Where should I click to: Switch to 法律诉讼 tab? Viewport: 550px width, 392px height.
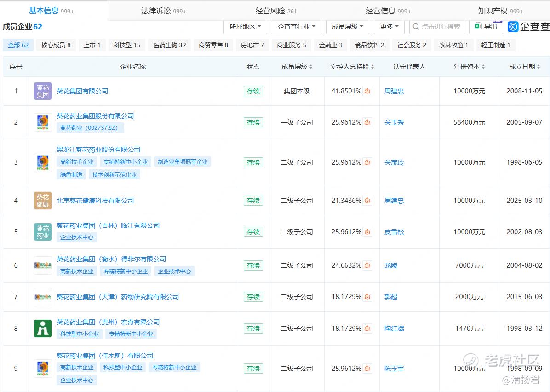(x=164, y=11)
